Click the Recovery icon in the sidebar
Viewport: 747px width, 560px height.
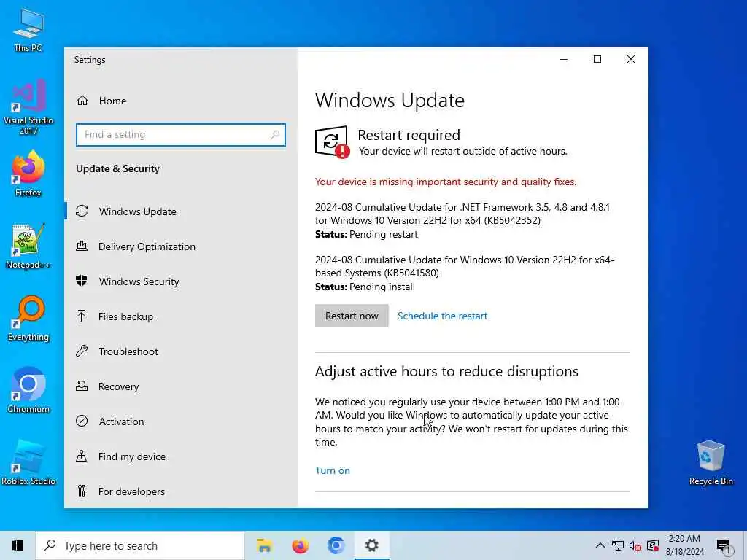tap(82, 386)
